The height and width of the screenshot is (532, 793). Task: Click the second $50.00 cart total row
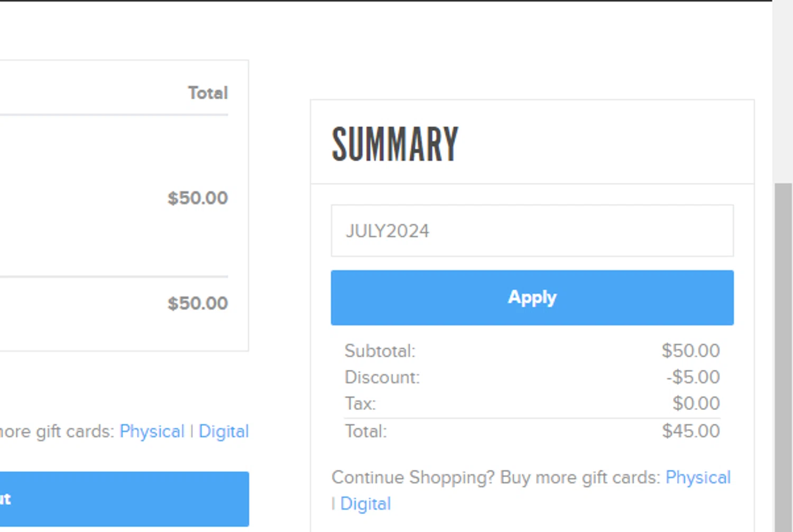pos(198,303)
